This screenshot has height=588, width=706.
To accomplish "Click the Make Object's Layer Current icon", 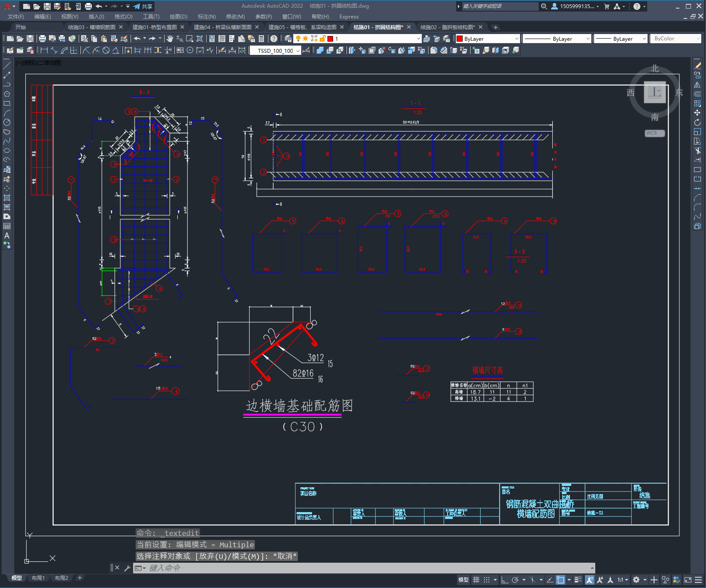I will coord(427,39).
